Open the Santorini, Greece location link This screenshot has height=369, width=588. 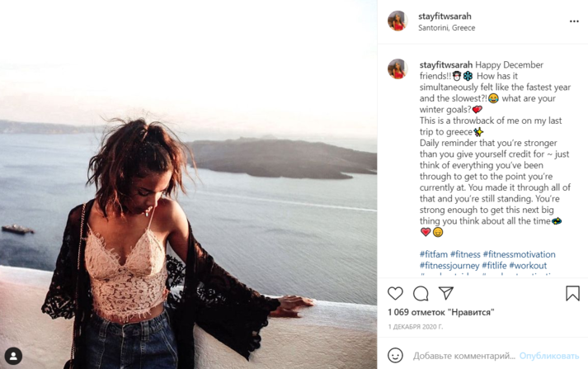coord(446,28)
